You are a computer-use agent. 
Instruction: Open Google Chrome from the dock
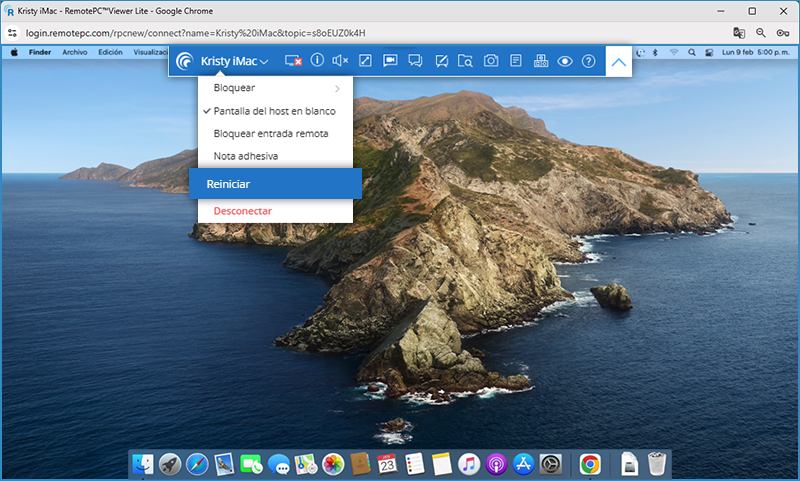590,464
